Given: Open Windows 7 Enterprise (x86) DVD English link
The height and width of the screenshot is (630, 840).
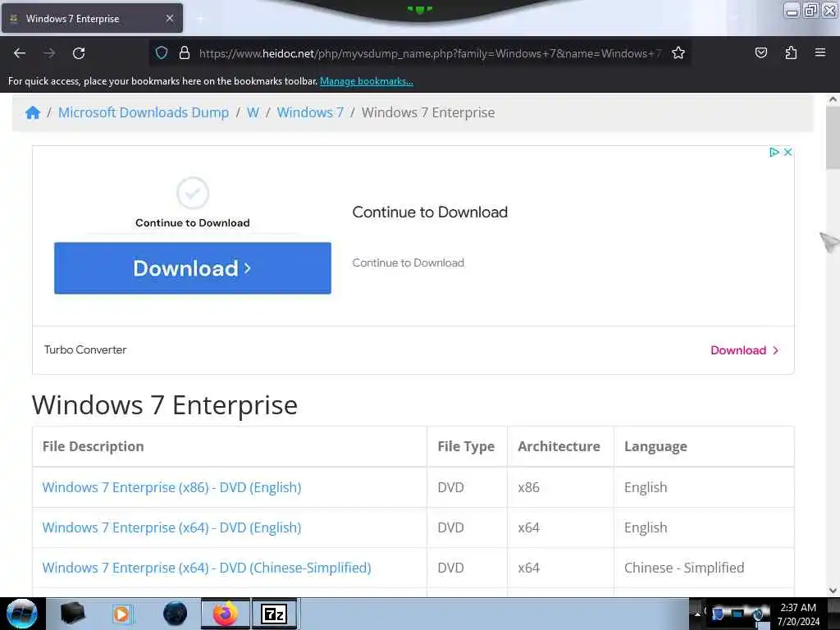Looking at the screenshot, I should point(171,487).
